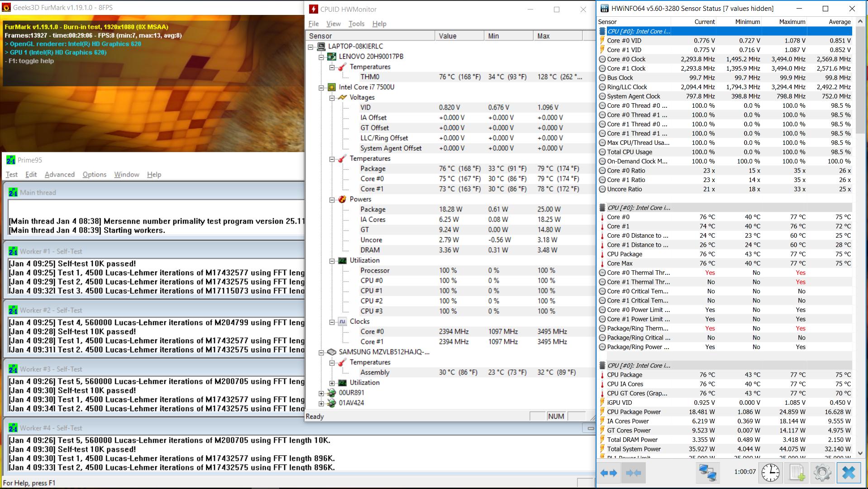Screen dimensions: 868x489
Task: Click the Voltages lightning icon in HWMonitor
Action: [343, 97]
